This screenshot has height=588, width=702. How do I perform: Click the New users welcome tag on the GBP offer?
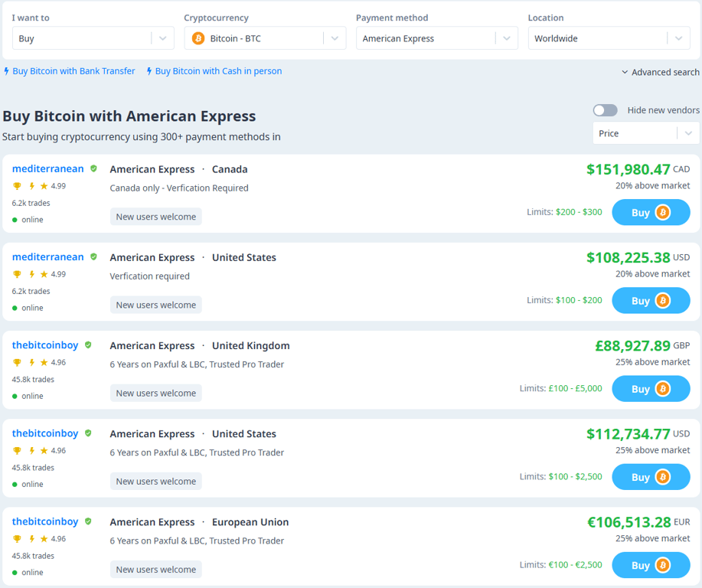[155, 392]
